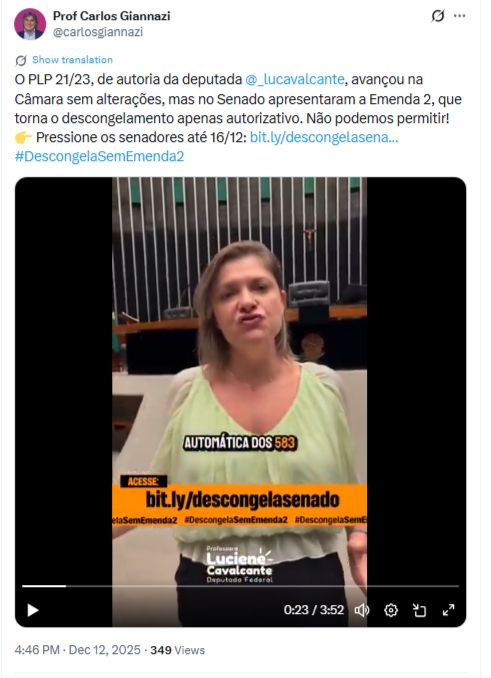Viewport: 491px width, 678px height.
Task: Mute the video with the speaker icon
Action: 362,610
